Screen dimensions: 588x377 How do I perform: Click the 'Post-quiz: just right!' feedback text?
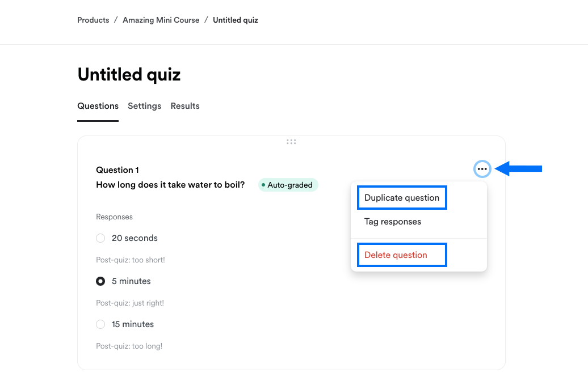tap(130, 303)
